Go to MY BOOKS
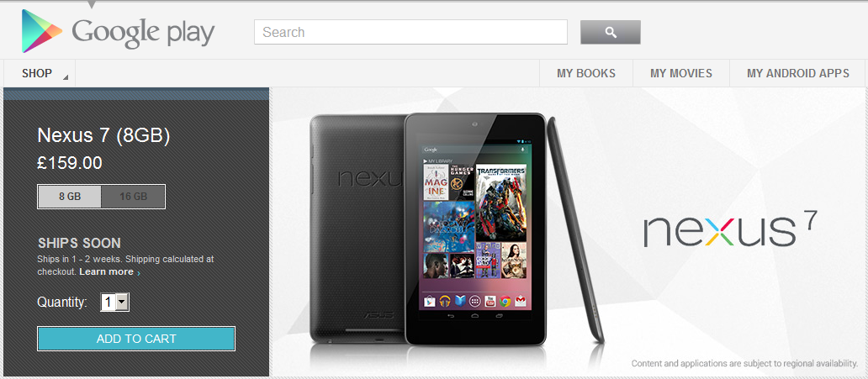Image resolution: width=868 pixels, height=379 pixels. point(586,74)
